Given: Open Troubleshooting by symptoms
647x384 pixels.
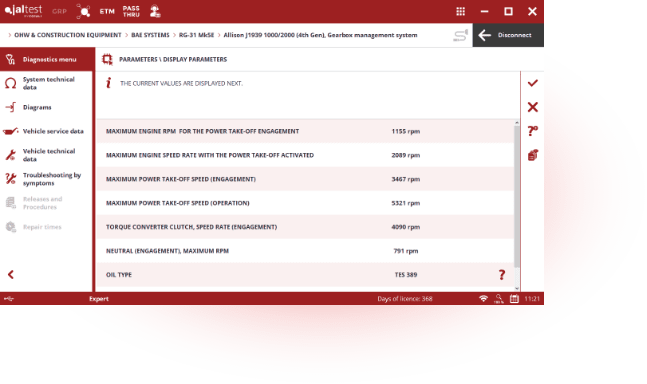Looking at the screenshot, I should click(x=46, y=179).
